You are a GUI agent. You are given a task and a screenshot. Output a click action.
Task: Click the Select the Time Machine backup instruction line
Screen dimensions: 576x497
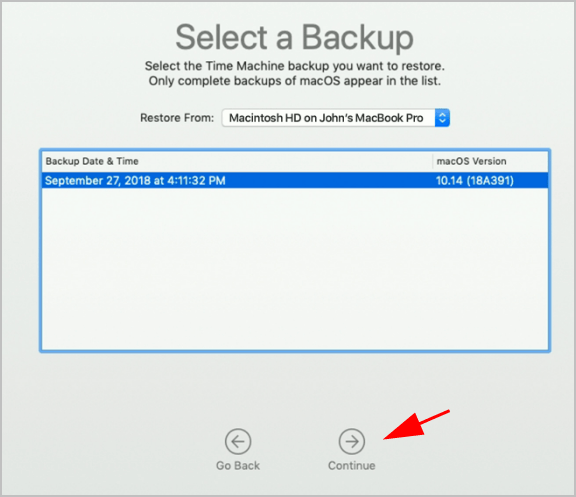pos(295,66)
